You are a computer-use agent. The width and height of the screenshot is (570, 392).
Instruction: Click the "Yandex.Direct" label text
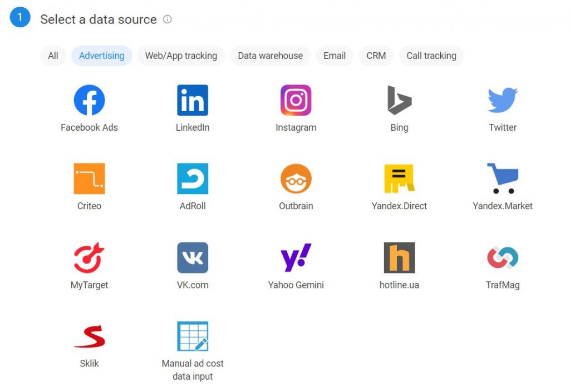(399, 206)
